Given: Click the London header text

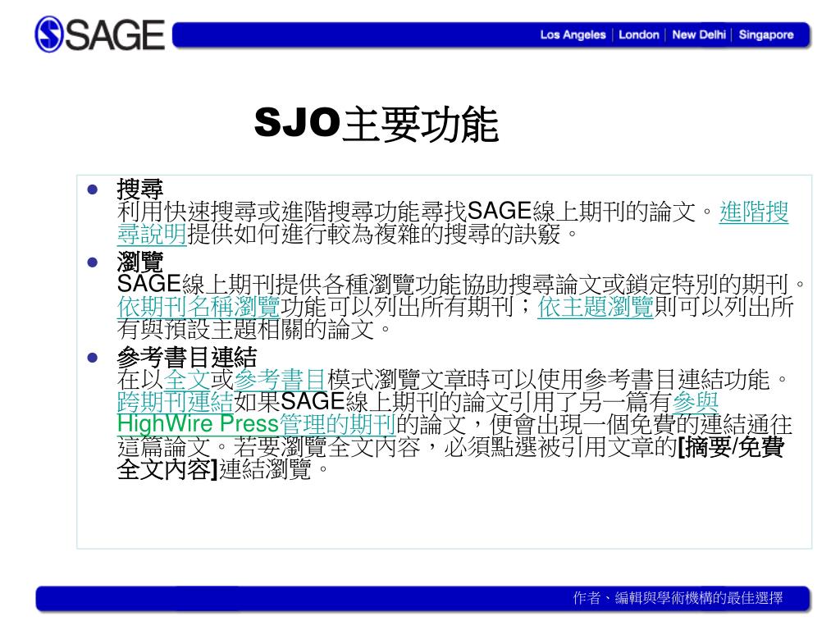Looking at the screenshot, I should click(638, 34).
